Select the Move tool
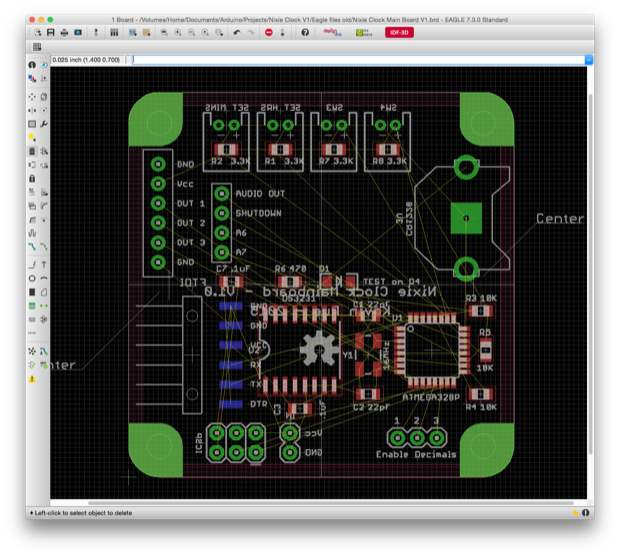The width and height of the screenshot is (620, 556). (32, 96)
